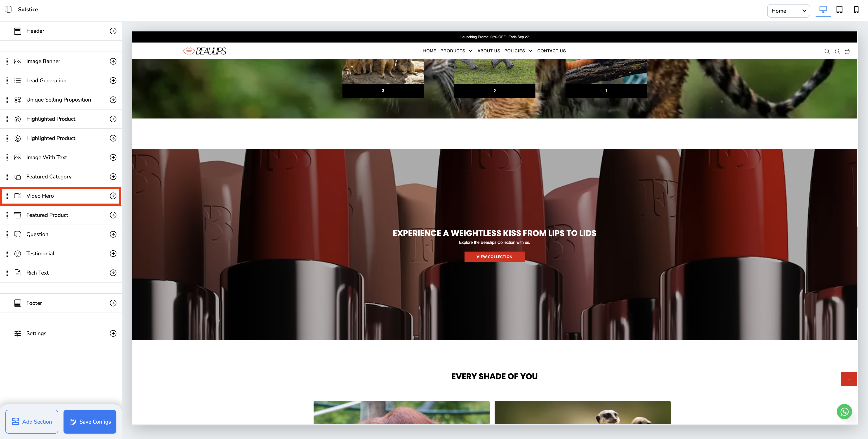Expand the PRODUCTS menu chevron
Image resolution: width=868 pixels, height=439 pixels.
[x=470, y=51]
